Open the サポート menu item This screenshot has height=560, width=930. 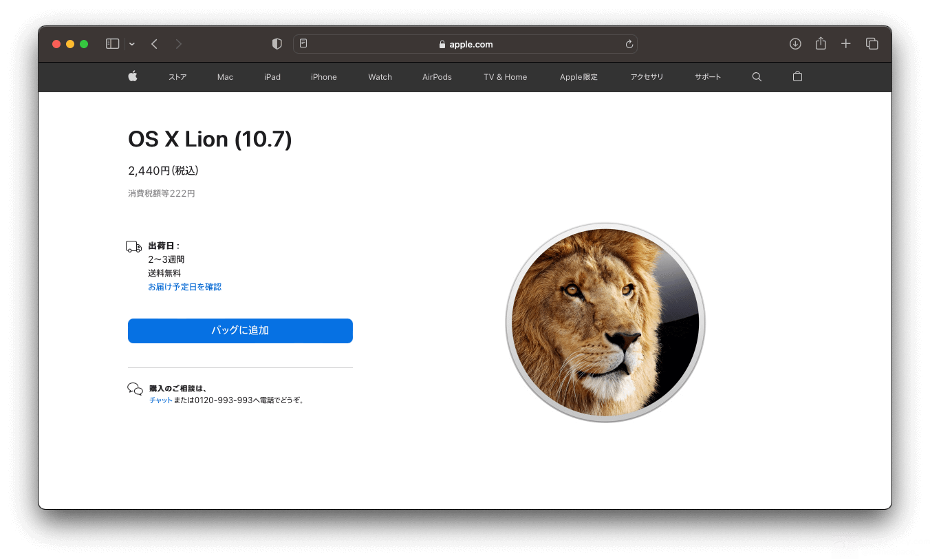click(708, 77)
